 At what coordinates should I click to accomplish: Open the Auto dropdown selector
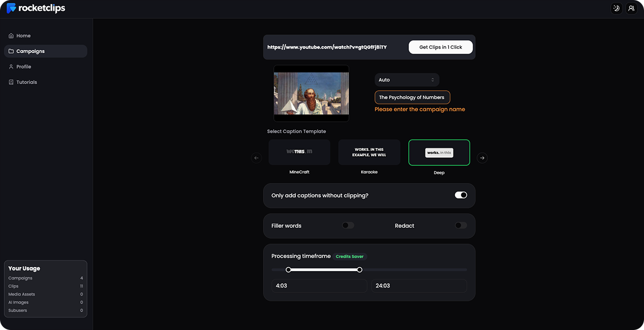click(406, 79)
